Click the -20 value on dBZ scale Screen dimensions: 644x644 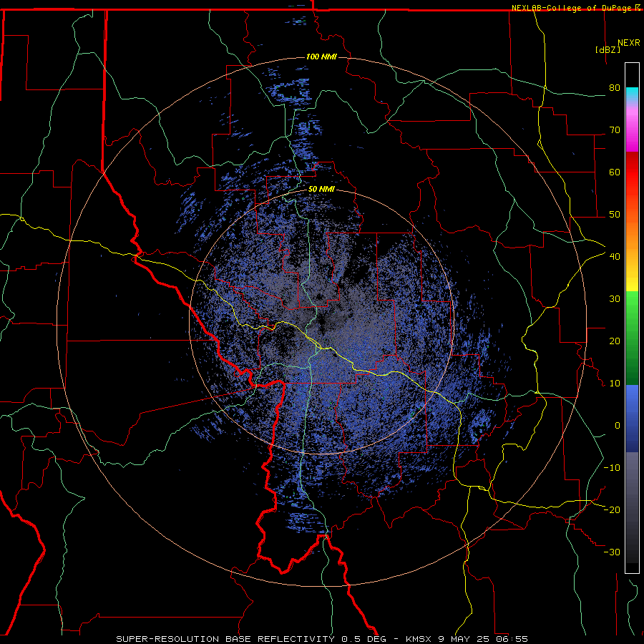[612, 510]
